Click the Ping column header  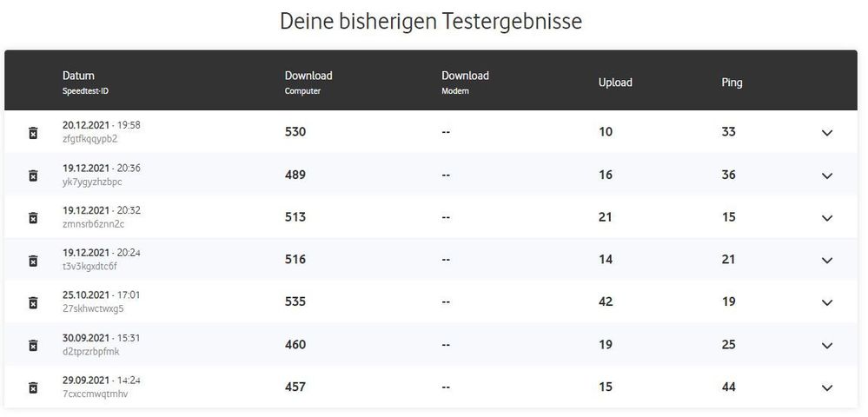pyautogui.click(x=732, y=83)
